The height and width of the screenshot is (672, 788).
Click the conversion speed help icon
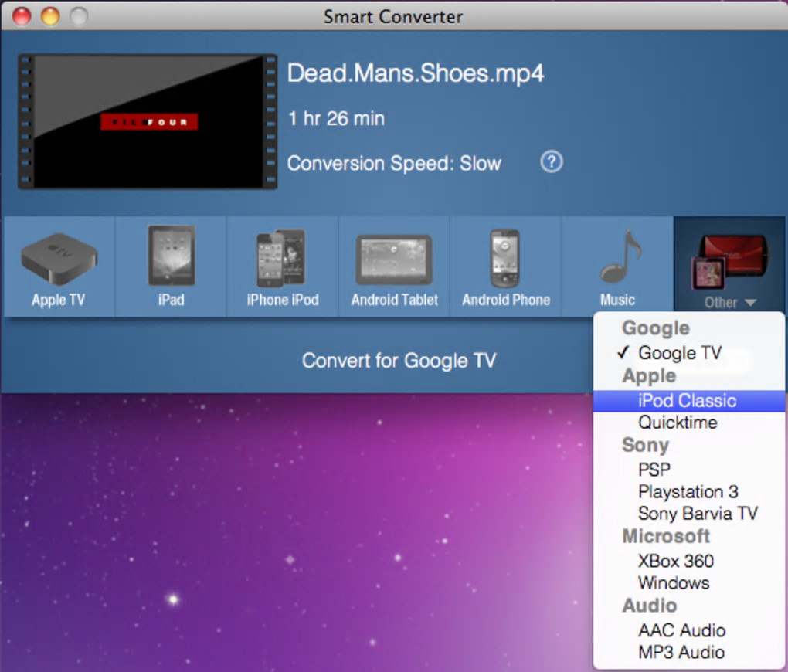coord(552,162)
